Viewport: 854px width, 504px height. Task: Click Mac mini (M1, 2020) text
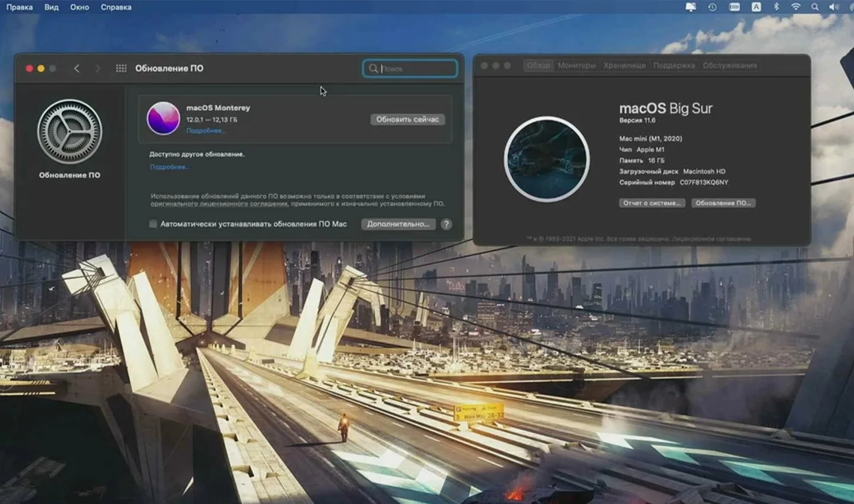[651, 139]
